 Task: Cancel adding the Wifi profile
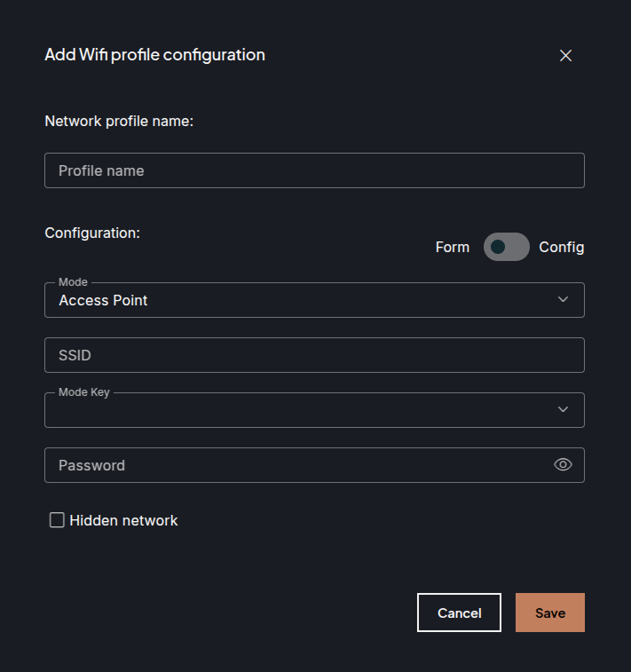[459, 613]
